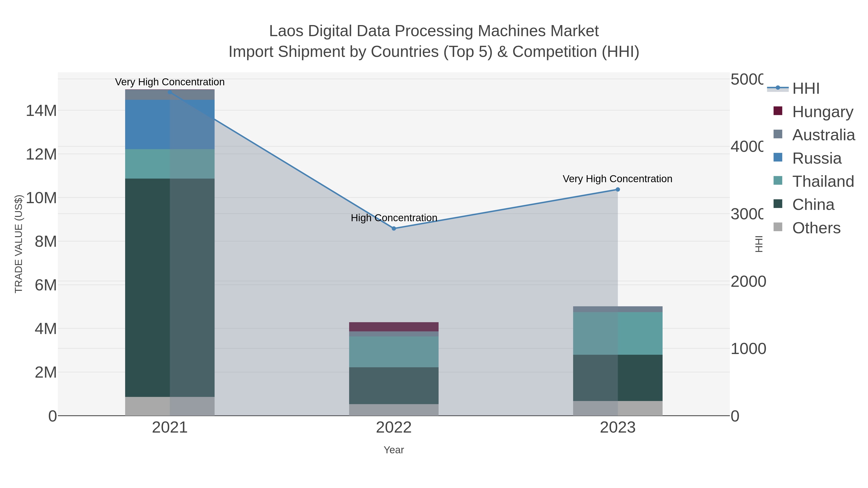Image resolution: width=868 pixels, height=488 pixels.
Task: Click 'Very High Concentration' annotation above 2023
Action: 618,179
